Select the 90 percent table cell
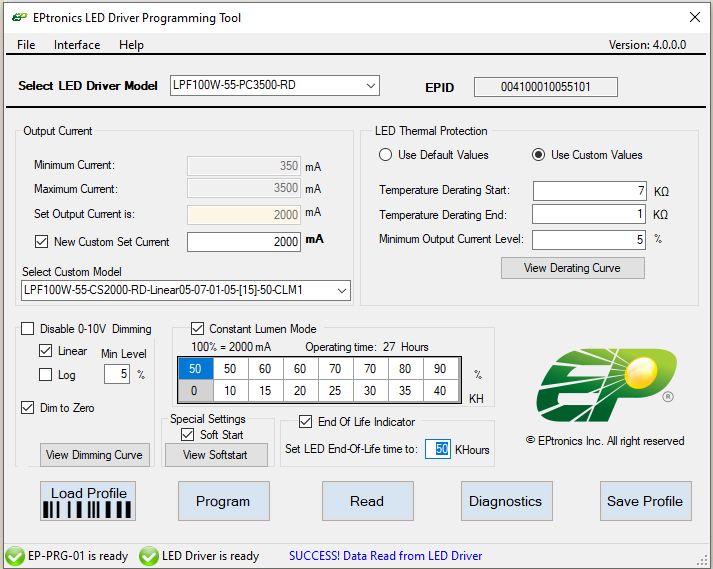The image size is (713, 569). [x=440, y=368]
